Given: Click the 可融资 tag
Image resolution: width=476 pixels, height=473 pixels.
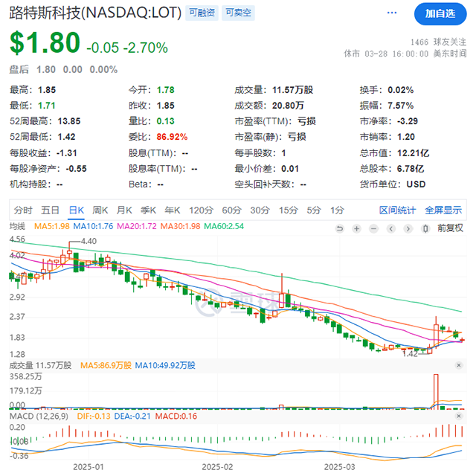Looking at the screenshot, I should 202,13.
